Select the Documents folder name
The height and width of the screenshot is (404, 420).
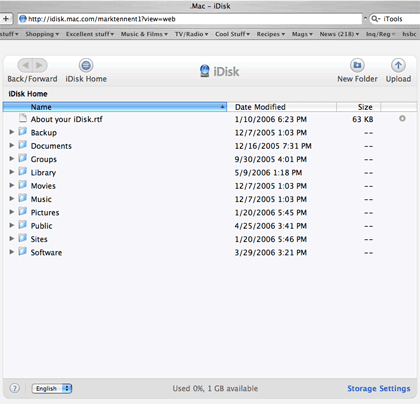click(x=51, y=146)
